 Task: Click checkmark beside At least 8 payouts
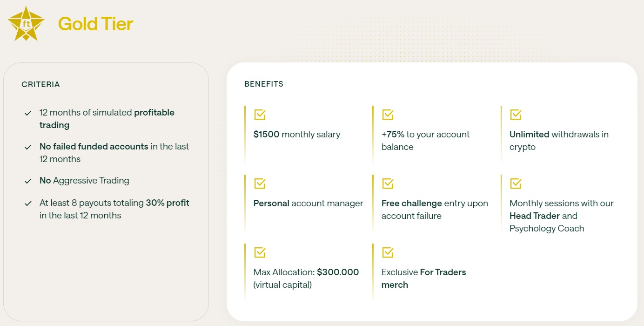28,204
